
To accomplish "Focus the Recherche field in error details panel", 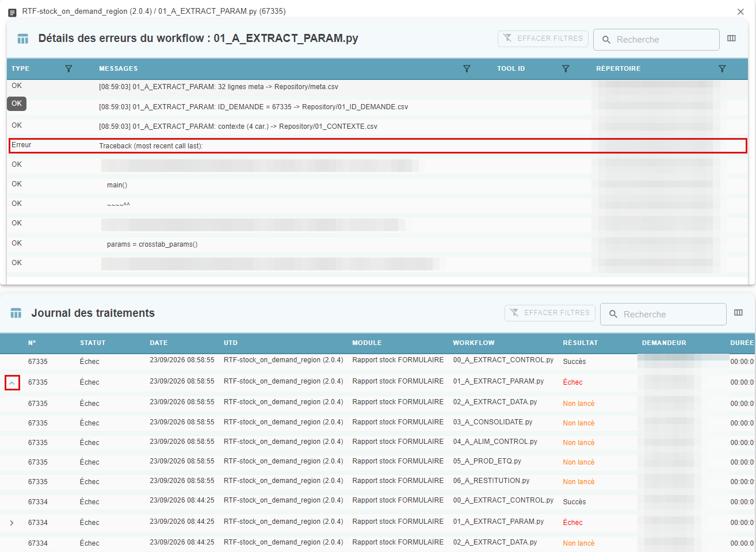I will 656,40.
